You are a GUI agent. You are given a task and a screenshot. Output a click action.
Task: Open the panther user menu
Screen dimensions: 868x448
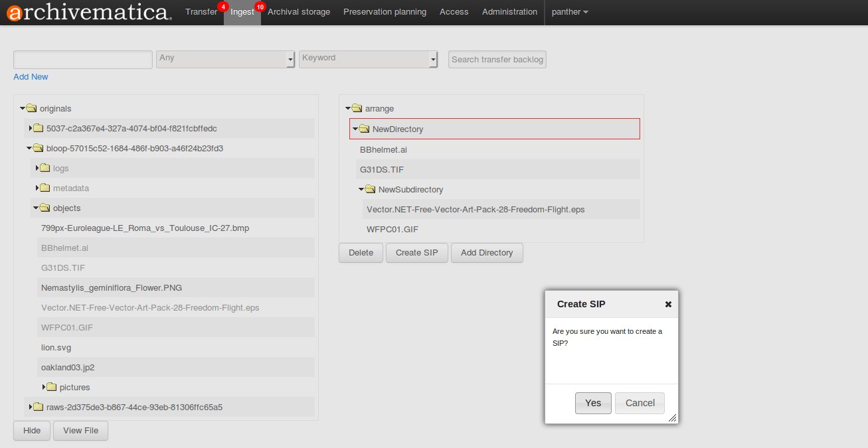(x=569, y=12)
